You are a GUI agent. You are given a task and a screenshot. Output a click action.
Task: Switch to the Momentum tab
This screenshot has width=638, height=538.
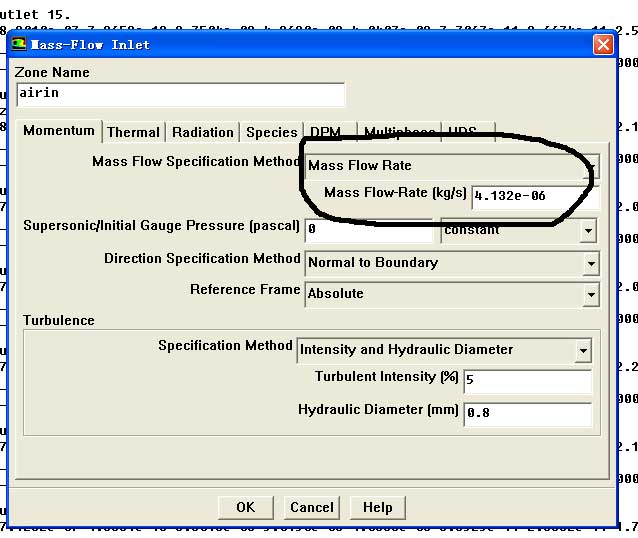point(59,131)
